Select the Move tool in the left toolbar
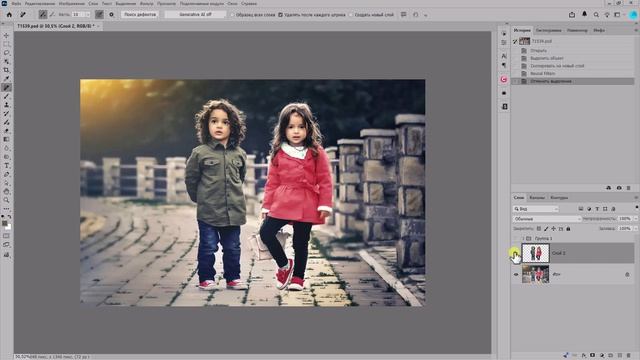The image size is (640, 360). [x=6, y=36]
